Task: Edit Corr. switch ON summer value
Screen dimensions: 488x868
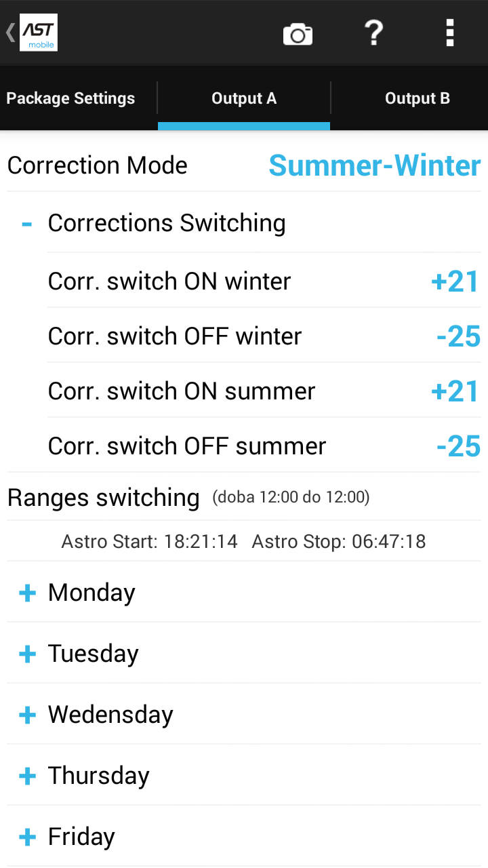Action: (455, 391)
